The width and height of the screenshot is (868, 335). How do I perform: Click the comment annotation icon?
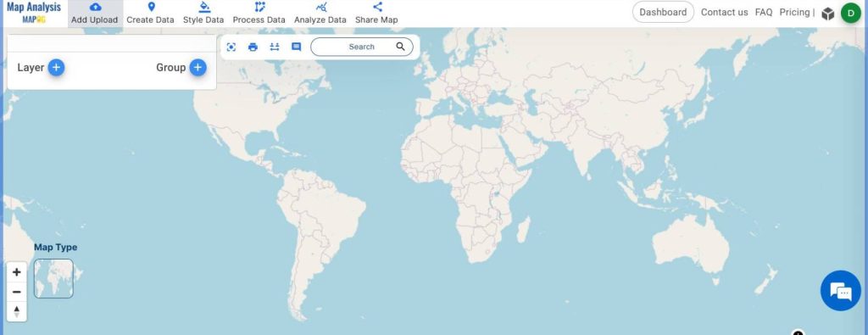point(296,47)
